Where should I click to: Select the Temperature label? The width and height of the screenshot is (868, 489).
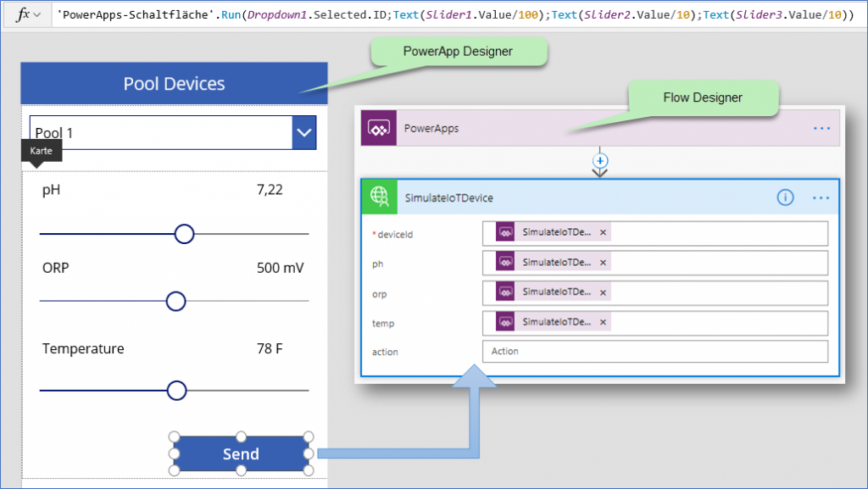[x=83, y=349]
